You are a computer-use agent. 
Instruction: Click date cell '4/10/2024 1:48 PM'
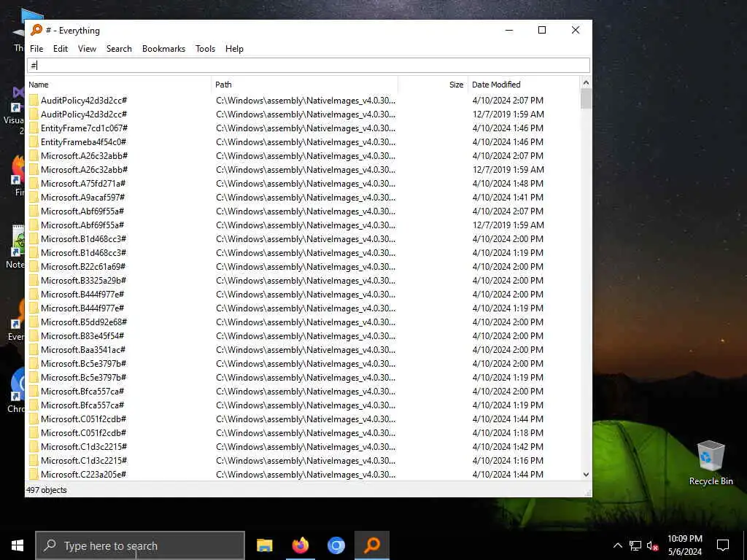coord(508,183)
